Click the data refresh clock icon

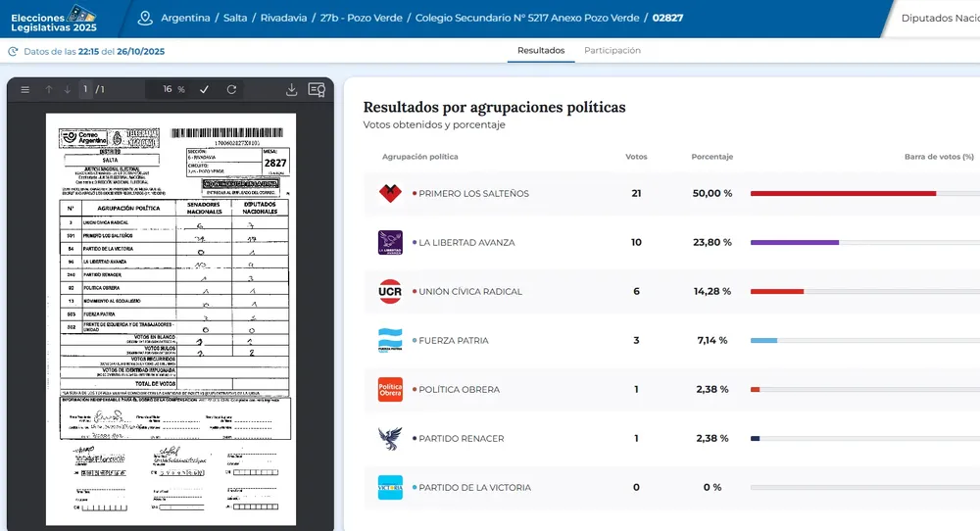click(x=13, y=51)
